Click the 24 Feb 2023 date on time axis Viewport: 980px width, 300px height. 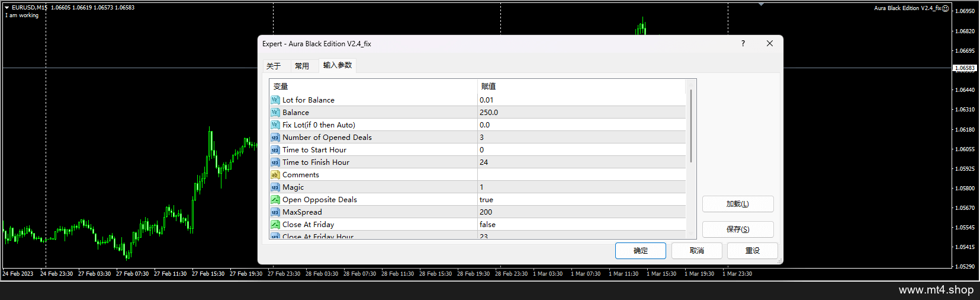(x=18, y=274)
